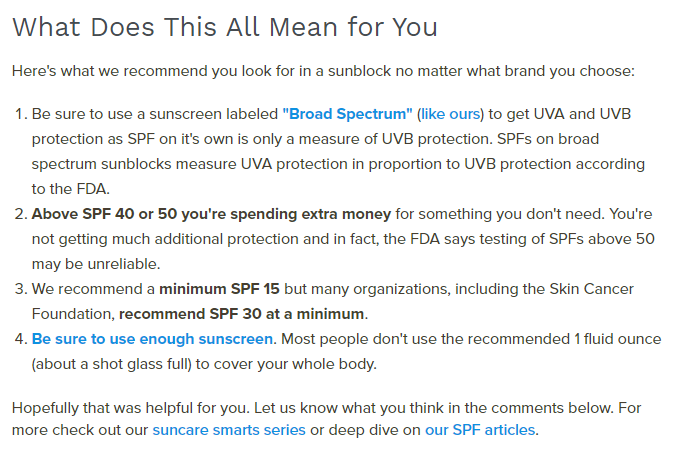Click list number 3 marker
The width and height of the screenshot is (674, 461).
click(x=21, y=289)
